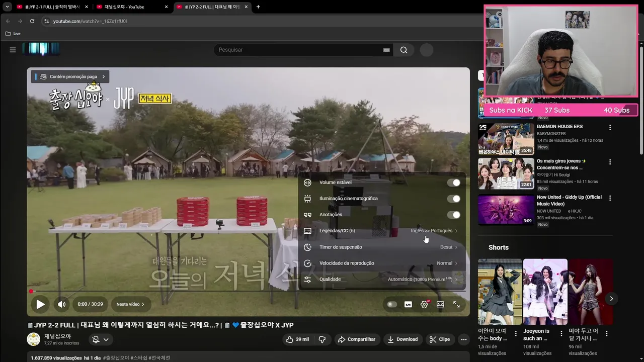Seek using the red progress bar
Viewport: 644px width, 362px height.
pyautogui.click(x=249, y=291)
